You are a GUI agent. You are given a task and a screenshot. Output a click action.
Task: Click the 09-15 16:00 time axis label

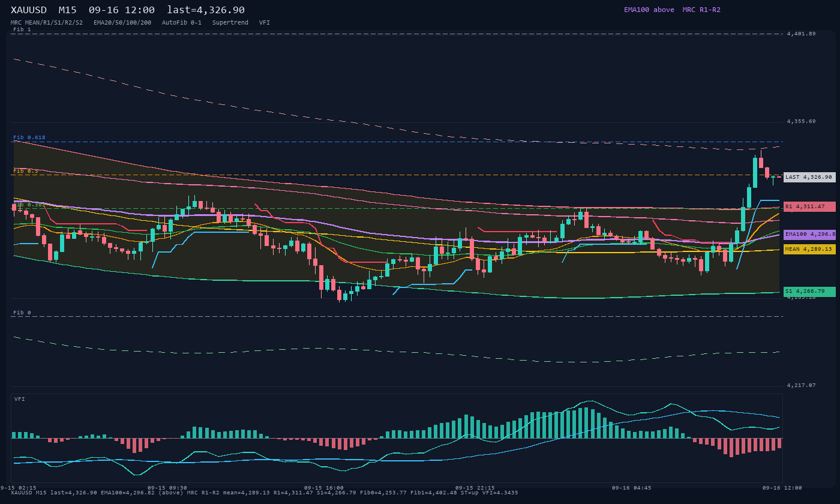(x=324, y=488)
